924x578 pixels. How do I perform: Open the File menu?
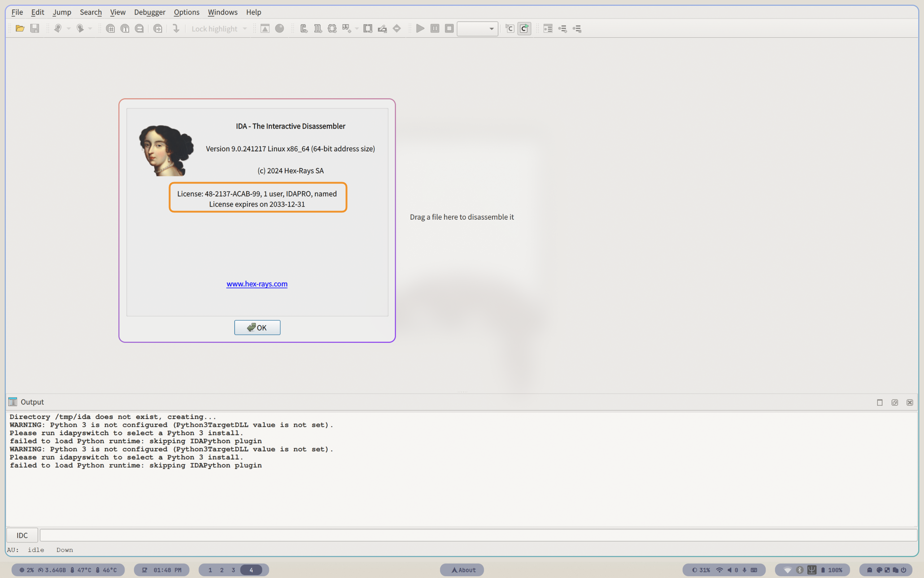[x=17, y=12]
